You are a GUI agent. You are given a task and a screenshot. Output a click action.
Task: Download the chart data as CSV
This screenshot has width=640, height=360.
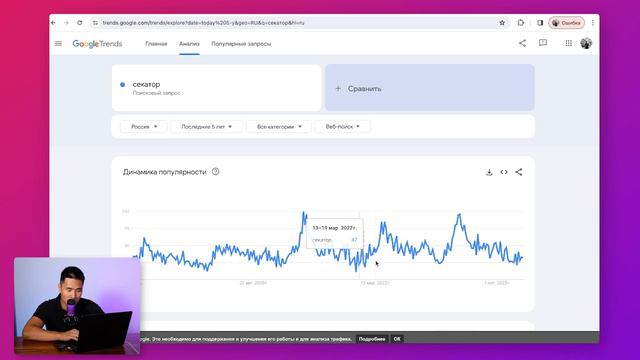(489, 172)
